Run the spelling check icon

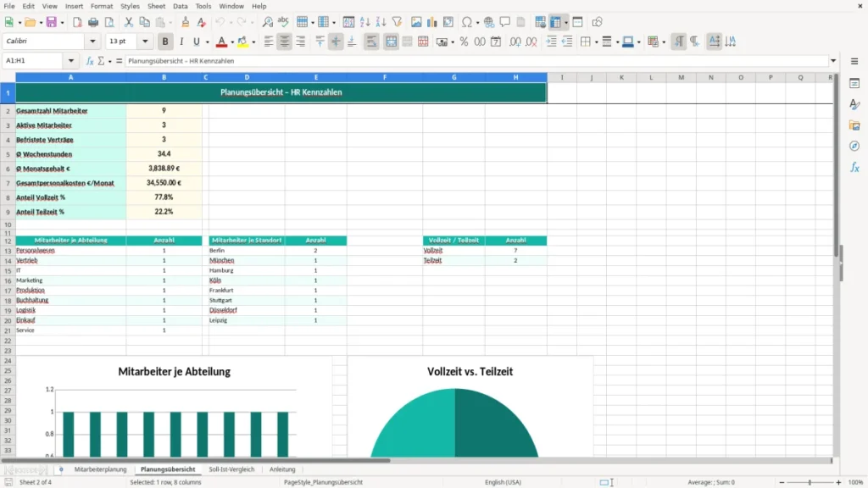tap(283, 22)
